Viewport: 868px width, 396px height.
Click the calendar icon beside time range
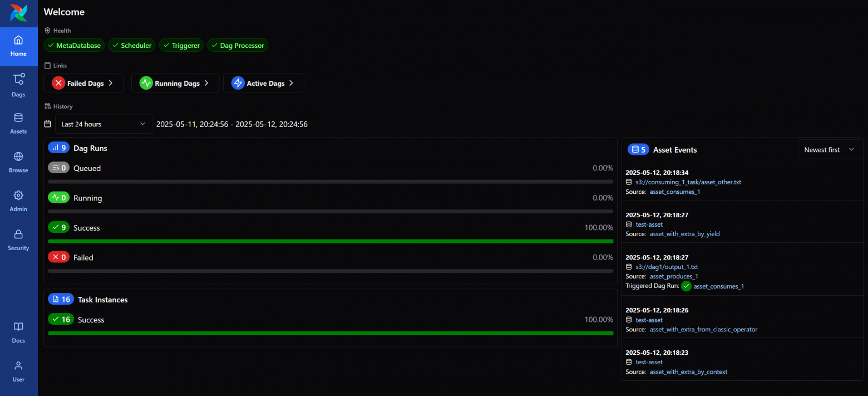click(x=48, y=124)
